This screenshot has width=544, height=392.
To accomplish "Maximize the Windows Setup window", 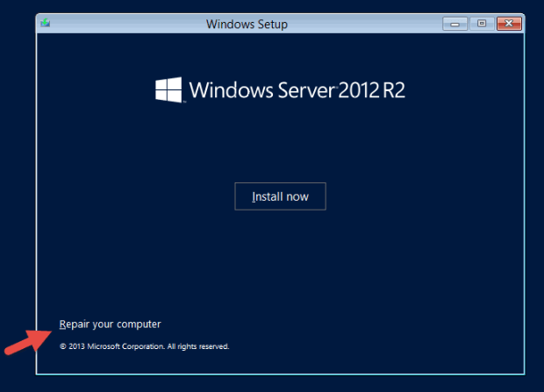I will click(482, 24).
